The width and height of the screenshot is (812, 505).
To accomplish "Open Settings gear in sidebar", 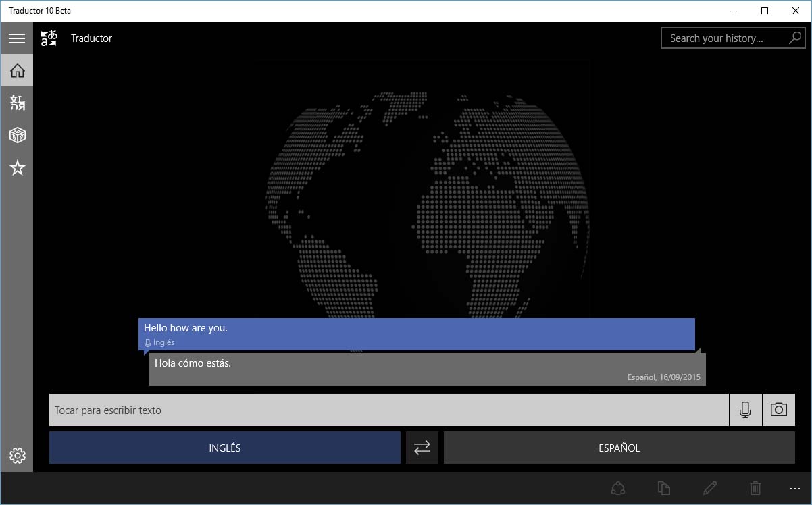I will coord(17,456).
